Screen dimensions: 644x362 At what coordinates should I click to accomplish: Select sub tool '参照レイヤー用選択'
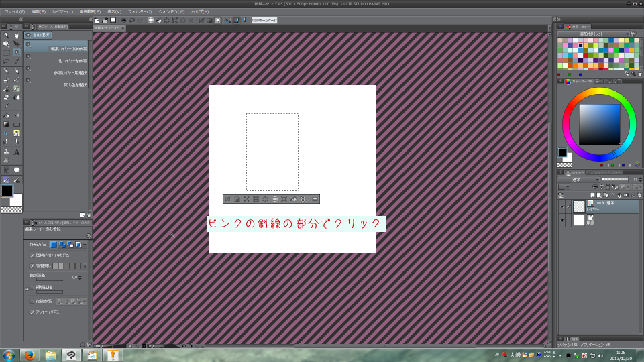(x=56, y=70)
